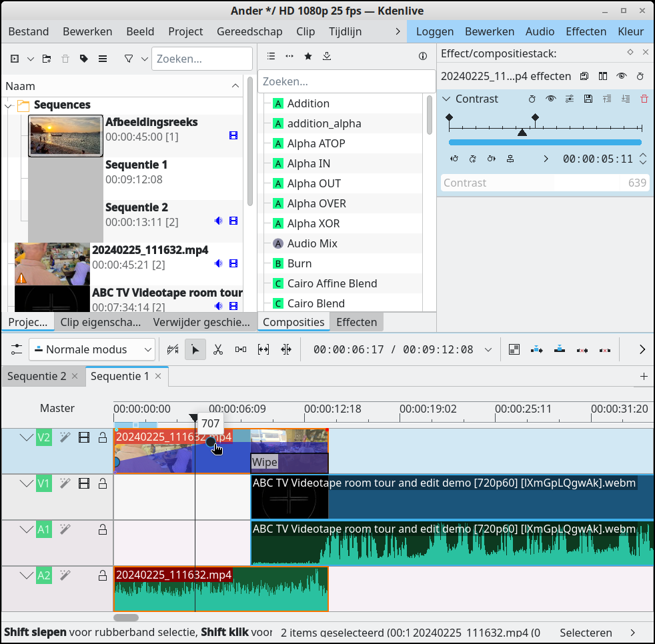Click the download compositions icon
The width and height of the screenshot is (655, 644).
327,56
